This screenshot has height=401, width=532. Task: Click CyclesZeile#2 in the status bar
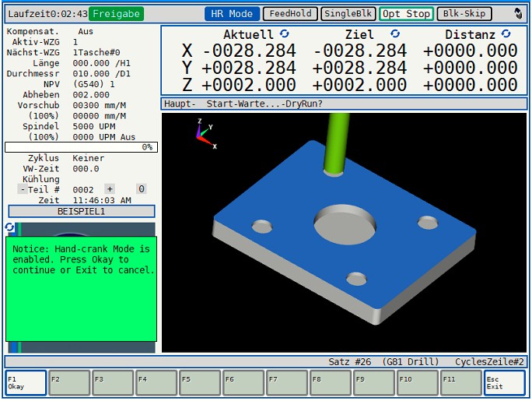point(489,361)
